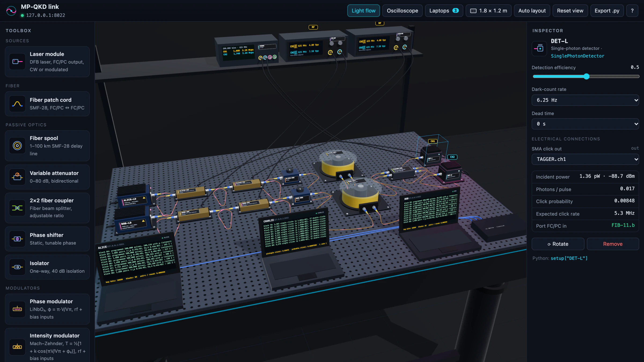Screen dimensions: 644x362
Task: Select the Phase modulator toolbox card title
Action: [x=51, y=301]
